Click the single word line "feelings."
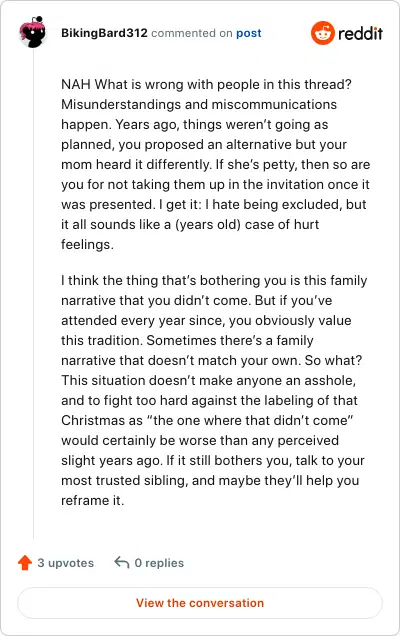The image size is (400, 636). [87, 245]
